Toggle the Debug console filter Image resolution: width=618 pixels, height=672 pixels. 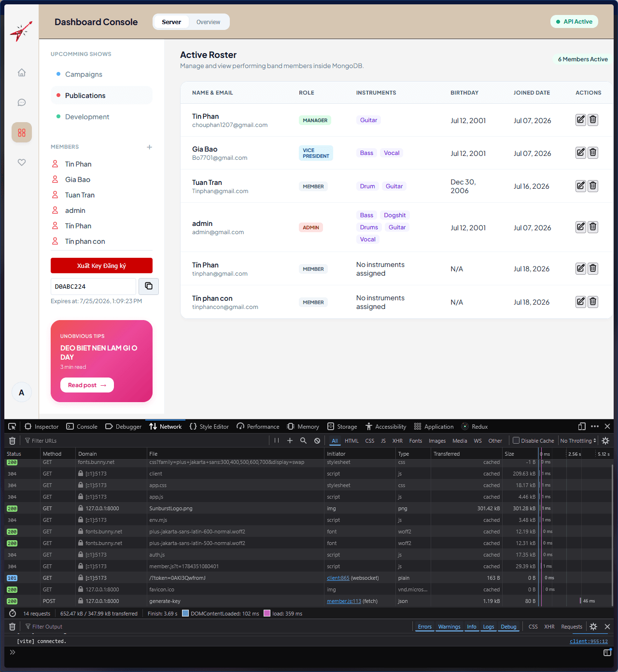pyautogui.click(x=508, y=627)
